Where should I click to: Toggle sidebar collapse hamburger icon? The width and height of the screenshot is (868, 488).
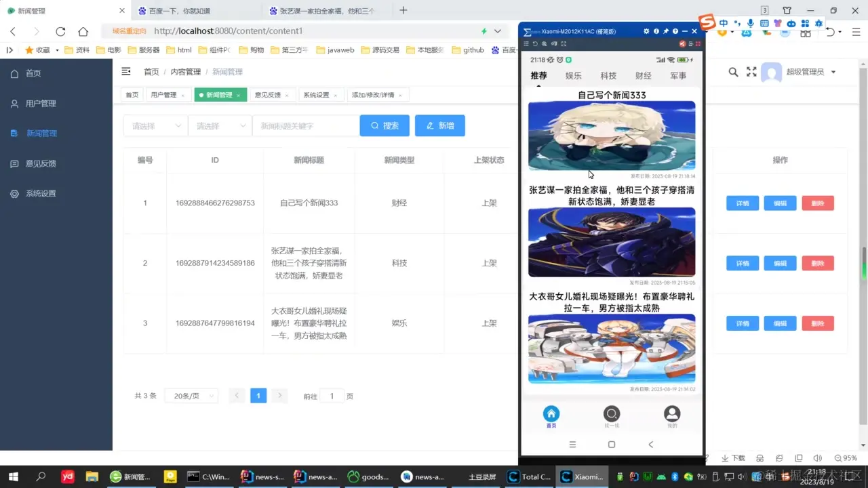coord(126,71)
